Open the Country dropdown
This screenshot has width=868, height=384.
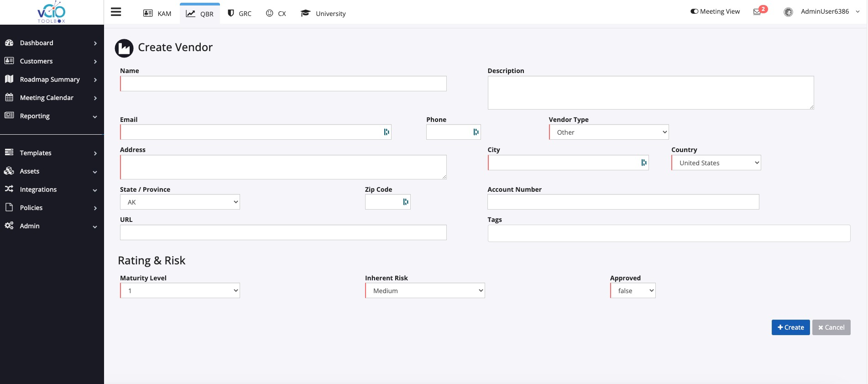(x=716, y=163)
